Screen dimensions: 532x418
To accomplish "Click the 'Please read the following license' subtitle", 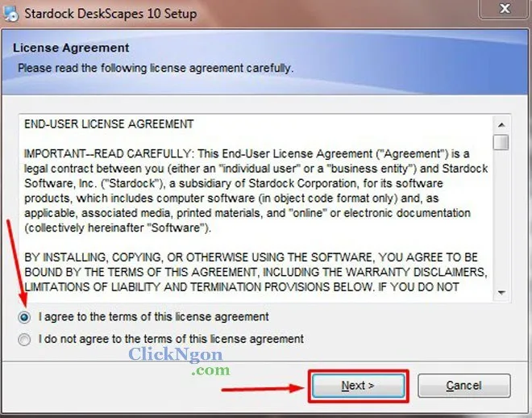I will pyautogui.click(x=156, y=68).
